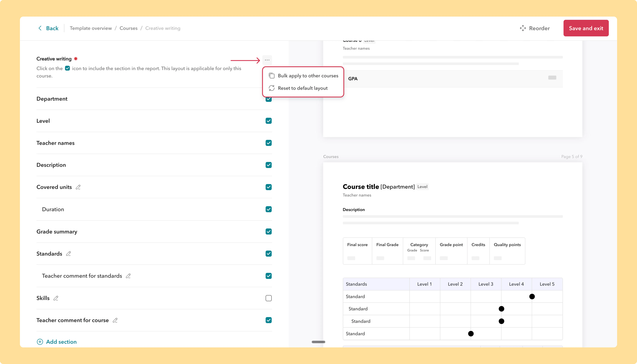Screen dimensions: 637x364
Task: Click the Level 5 column header
Action: point(547,284)
